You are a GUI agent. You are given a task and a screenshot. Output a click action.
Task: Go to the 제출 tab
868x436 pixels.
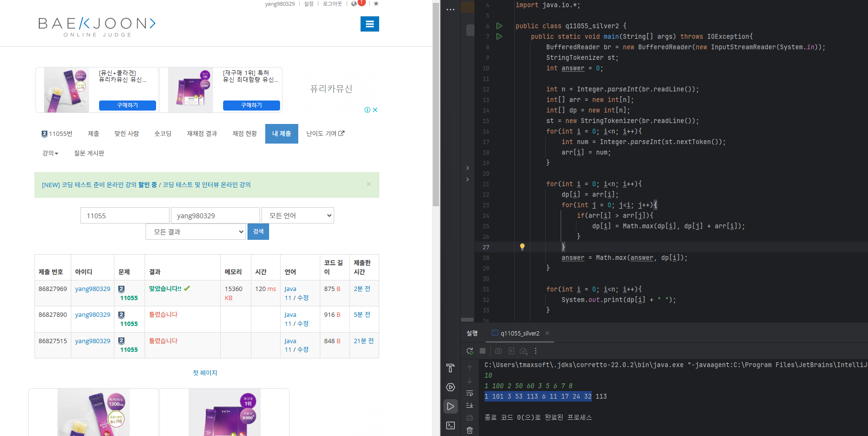(x=93, y=134)
